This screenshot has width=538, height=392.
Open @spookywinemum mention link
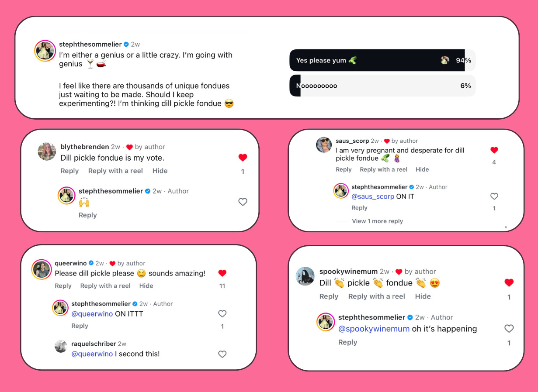374,329
